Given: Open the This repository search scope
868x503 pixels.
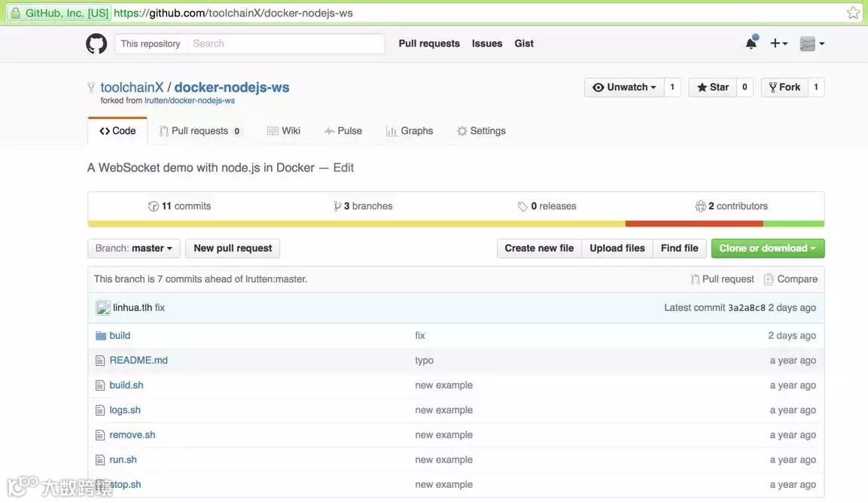Looking at the screenshot, I should 151,44.
